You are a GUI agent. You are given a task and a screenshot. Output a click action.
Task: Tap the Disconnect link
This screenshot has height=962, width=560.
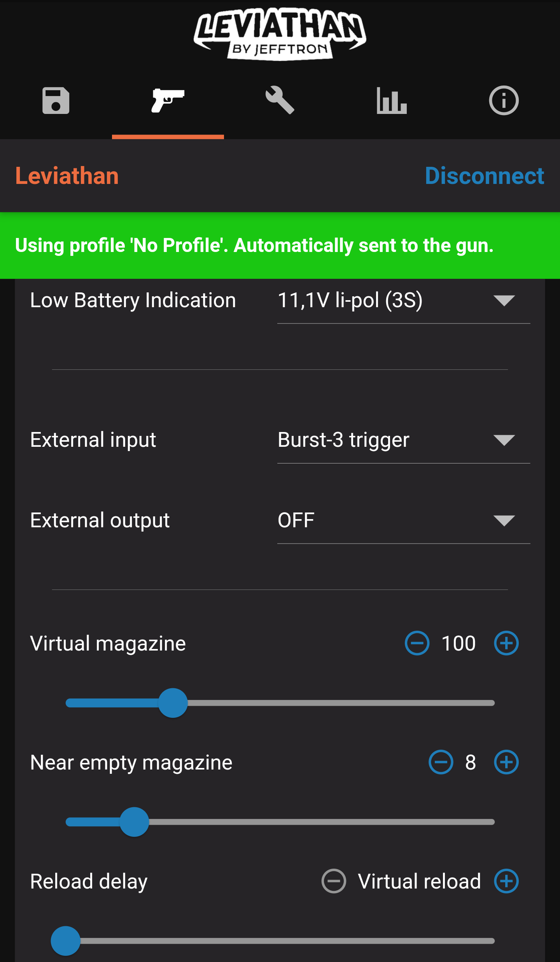[x=484, y=176]
